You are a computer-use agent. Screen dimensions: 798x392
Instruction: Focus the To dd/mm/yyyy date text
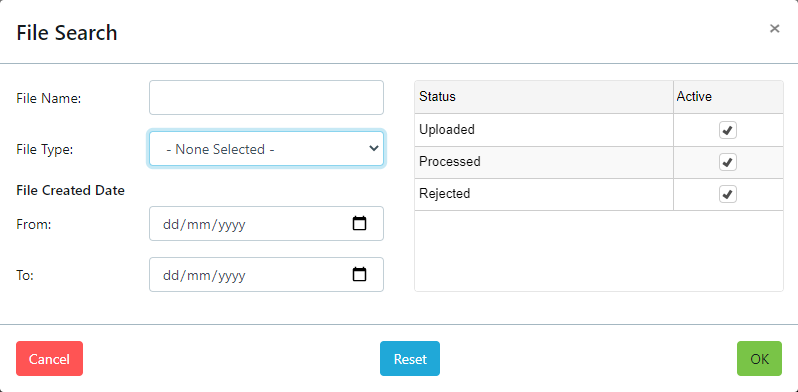coord(204,275)
